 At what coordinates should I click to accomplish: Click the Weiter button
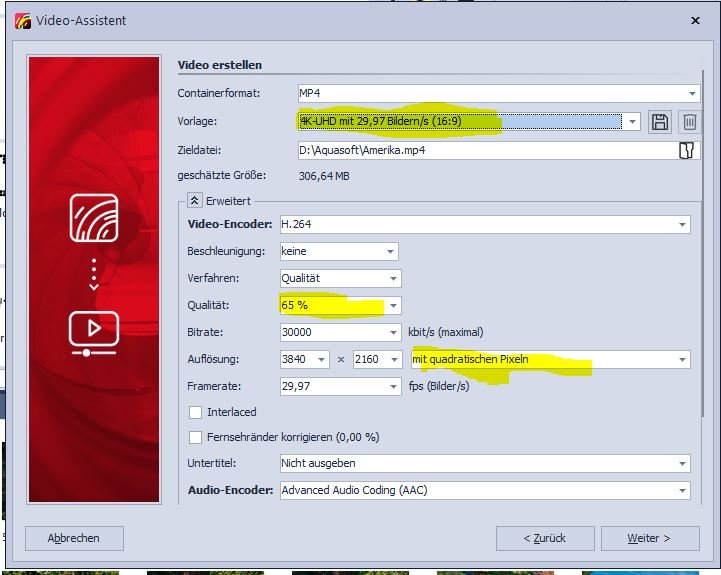(649, 538)
